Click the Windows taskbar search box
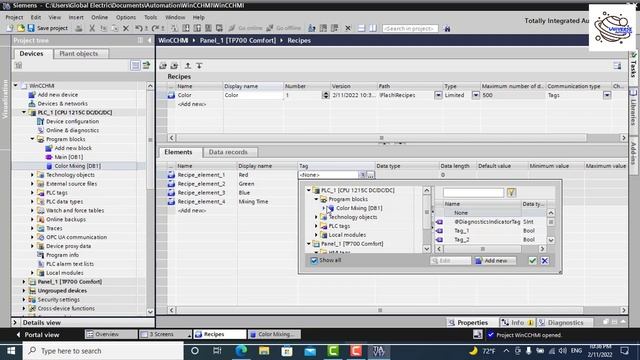The height and width of the screenshot is (360, 640). [103, 351]
